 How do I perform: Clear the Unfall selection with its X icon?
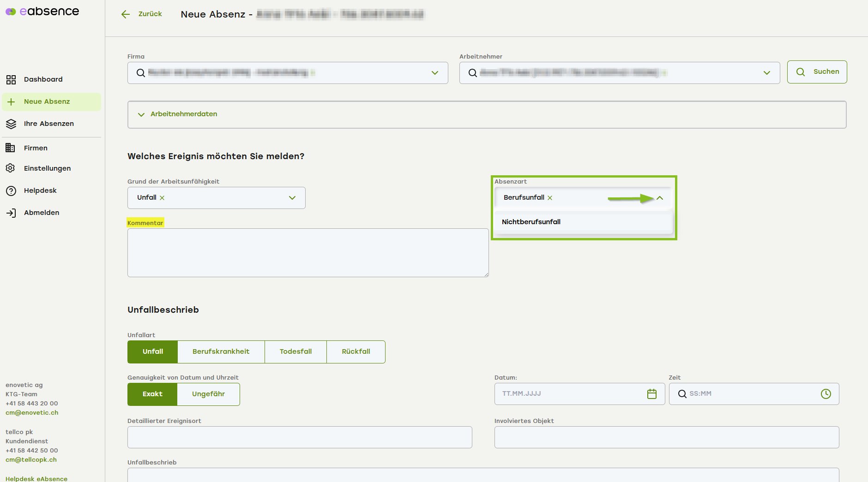(x=162, y=198)
